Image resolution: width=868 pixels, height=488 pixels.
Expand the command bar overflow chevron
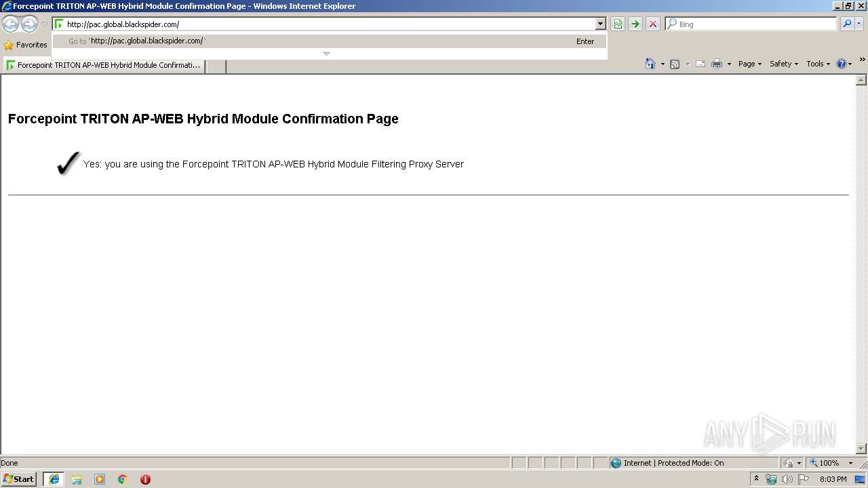click(862, 60)
